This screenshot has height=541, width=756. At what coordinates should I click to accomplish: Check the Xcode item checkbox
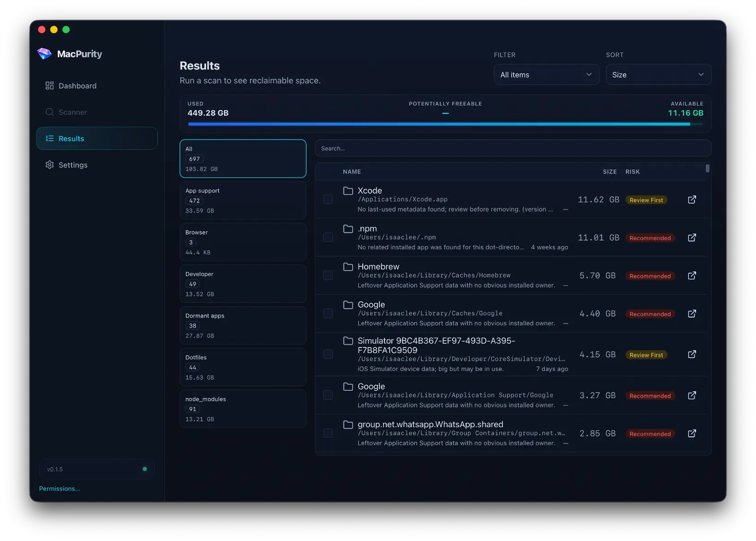[x=328, y=199]
